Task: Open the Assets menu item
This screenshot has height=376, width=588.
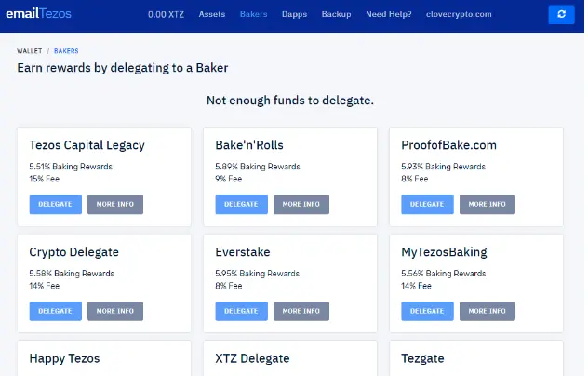Action: [x=212, y=14]
